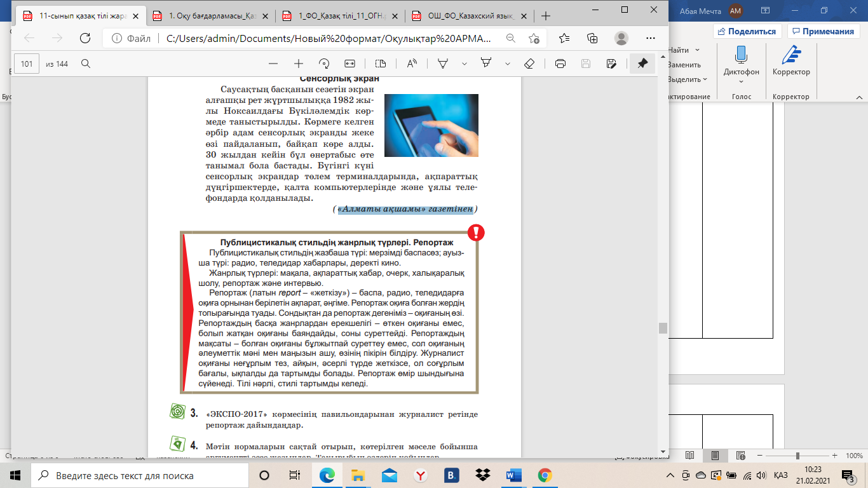
Task: Open Edge Collections
Action: (x=593, y=38)
